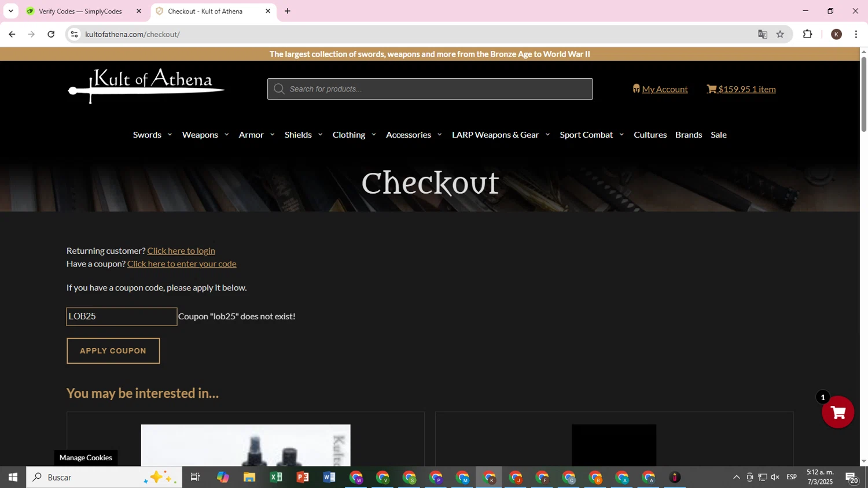This screenshot has height=488, width=868.
Task: Open the Cultures menu item
Action: (x=650, y=135)
